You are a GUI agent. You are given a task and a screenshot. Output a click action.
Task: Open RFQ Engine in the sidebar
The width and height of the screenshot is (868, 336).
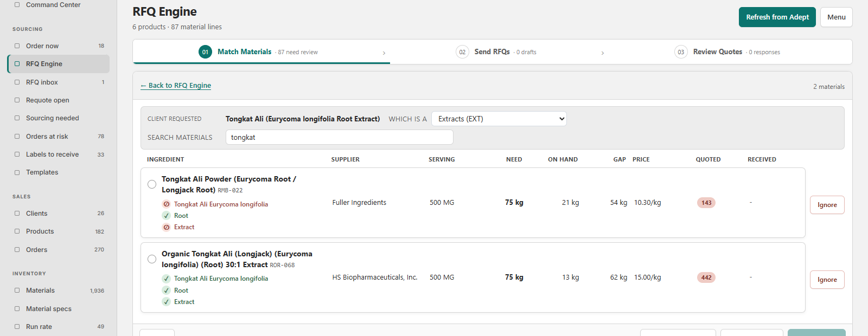coord(59,64)
